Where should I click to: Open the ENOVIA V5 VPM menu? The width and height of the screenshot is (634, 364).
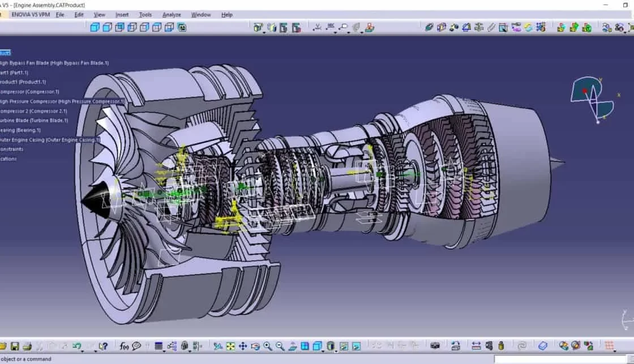[x=31, y=15]
